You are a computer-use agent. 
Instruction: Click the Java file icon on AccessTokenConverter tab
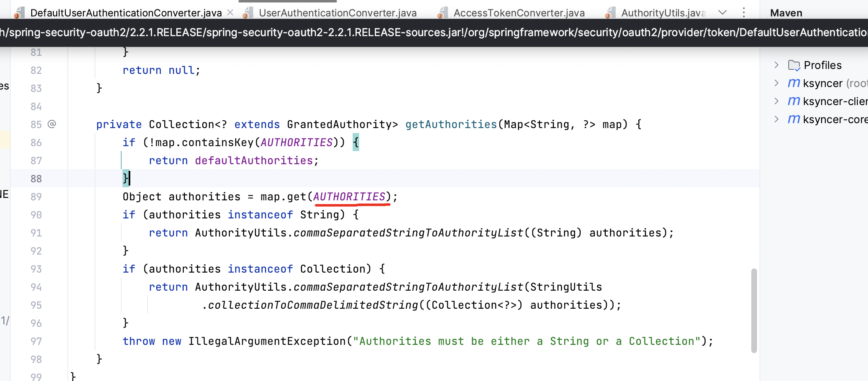[x=443, y=12]
